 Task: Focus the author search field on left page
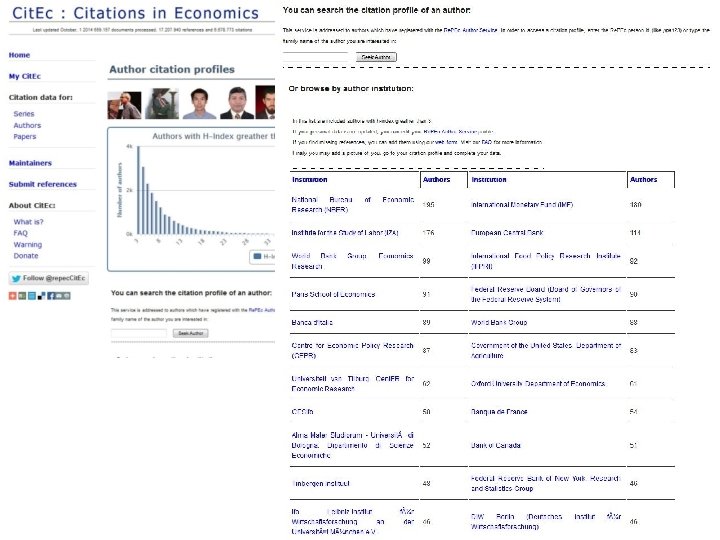[139, 333]
